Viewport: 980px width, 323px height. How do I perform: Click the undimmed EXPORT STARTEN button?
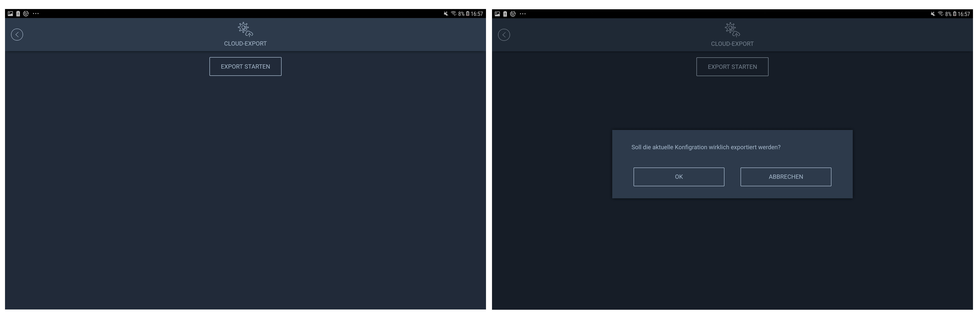pos(245,67)
